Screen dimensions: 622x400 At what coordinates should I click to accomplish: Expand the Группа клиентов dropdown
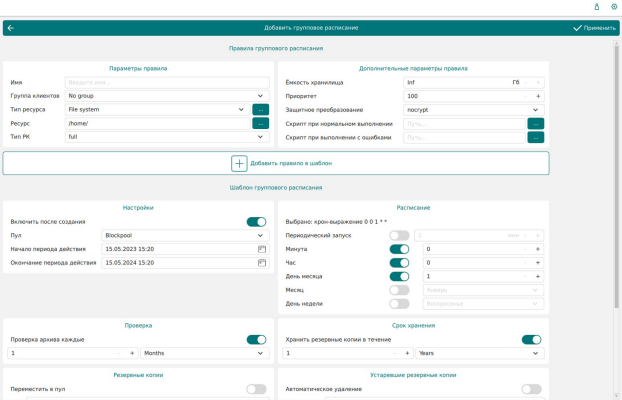tap(167, 96)
